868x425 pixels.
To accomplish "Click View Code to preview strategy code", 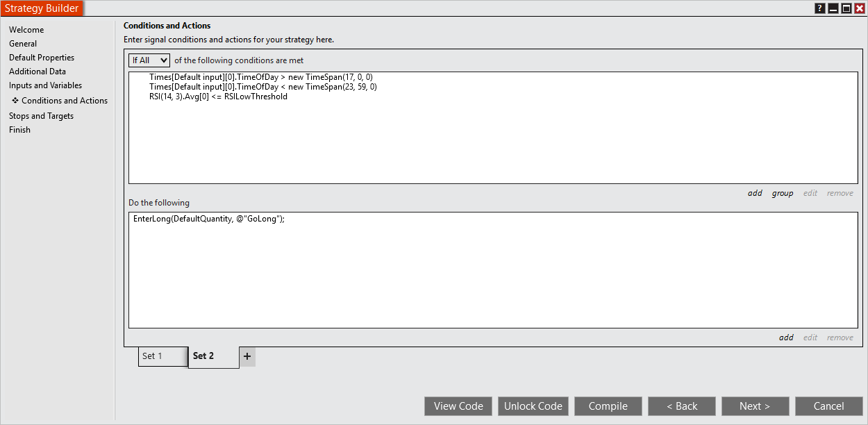I will 458,406.
